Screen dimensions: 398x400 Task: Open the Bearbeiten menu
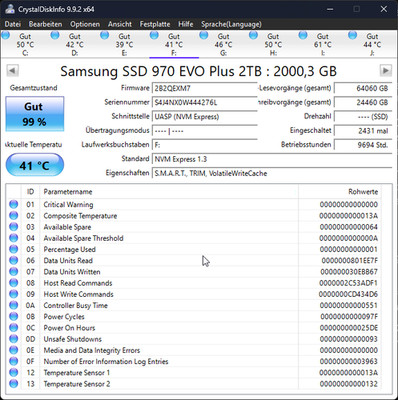(x=45, y=24)
